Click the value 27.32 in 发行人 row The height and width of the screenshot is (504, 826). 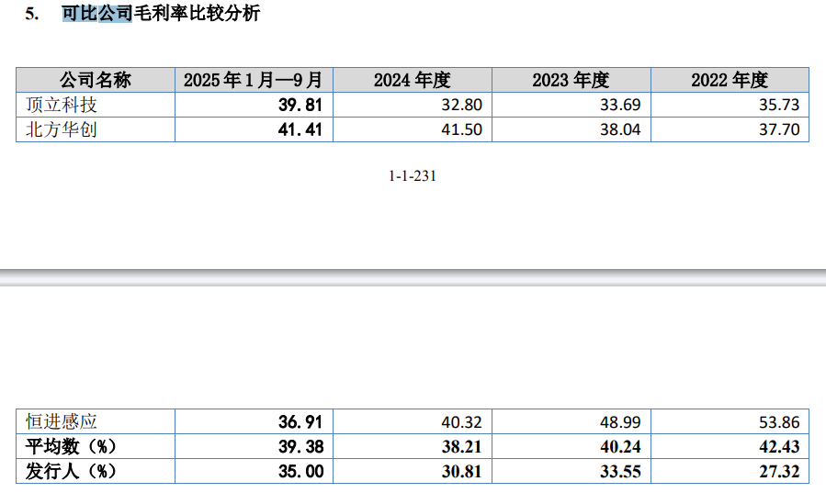[x=778, y=472]
